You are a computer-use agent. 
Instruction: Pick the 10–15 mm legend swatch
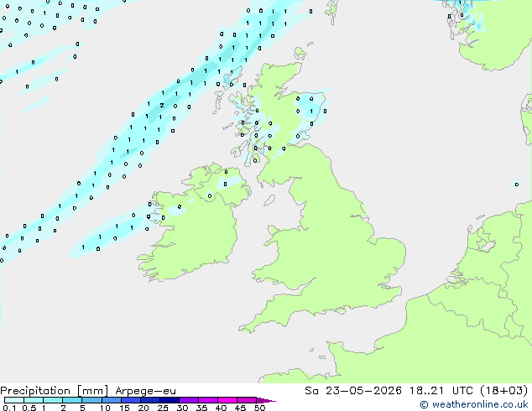111,400
